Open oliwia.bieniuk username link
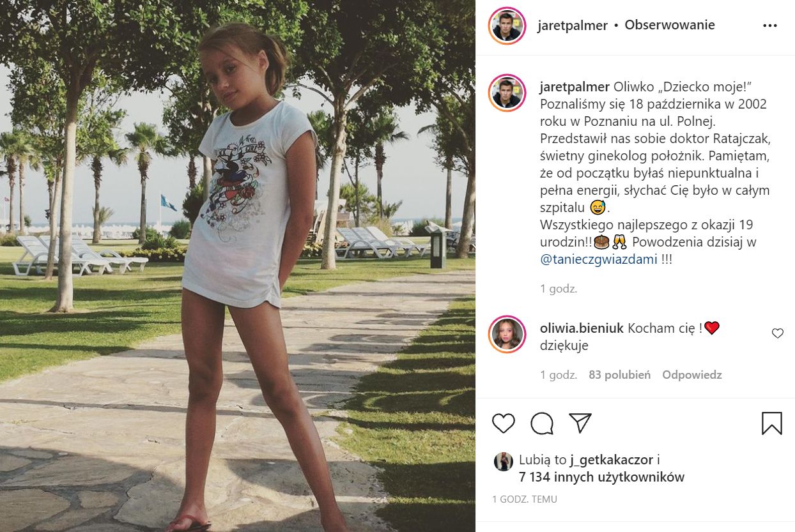 tap(582, 328)
